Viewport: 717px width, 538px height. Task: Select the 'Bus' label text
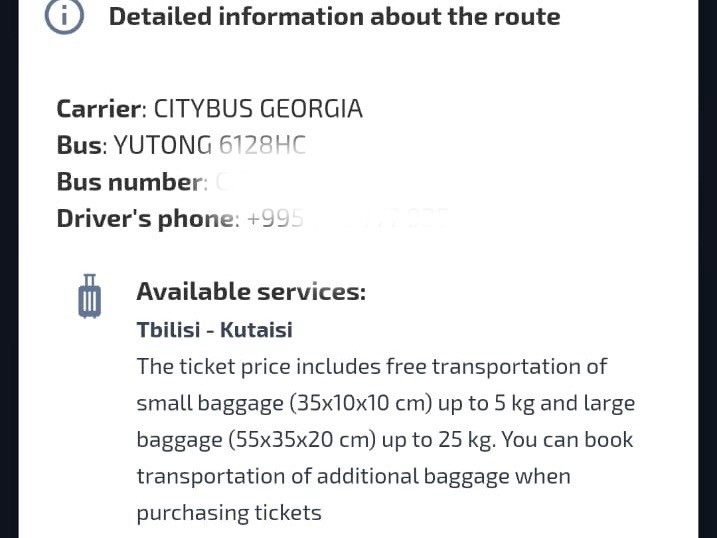pos(79,145)
